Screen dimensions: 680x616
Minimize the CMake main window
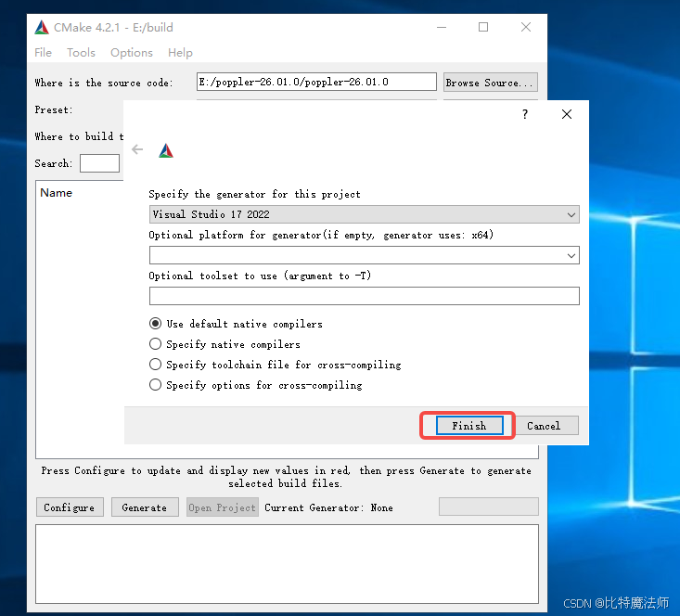tap(442, 27)
